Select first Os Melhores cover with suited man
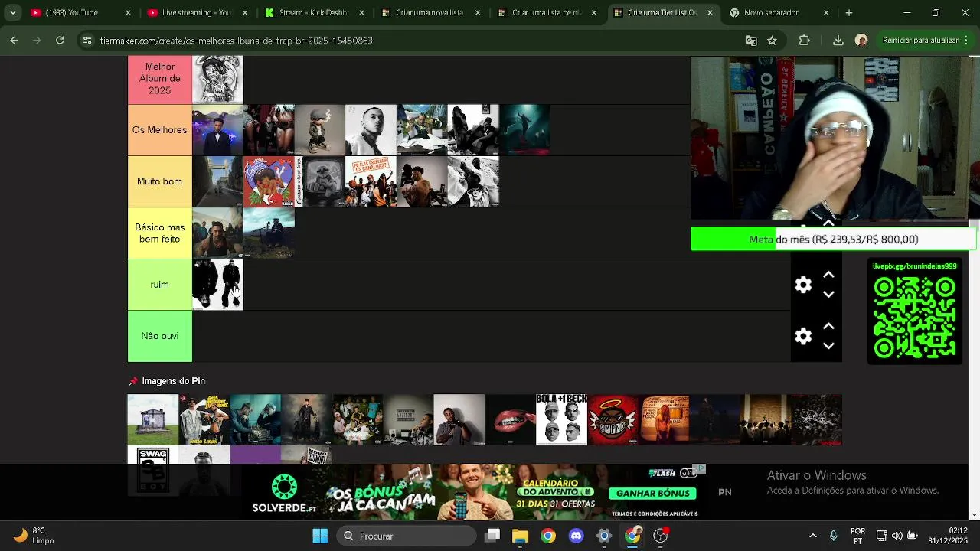 pyautogui.click(x=217, y=130)
